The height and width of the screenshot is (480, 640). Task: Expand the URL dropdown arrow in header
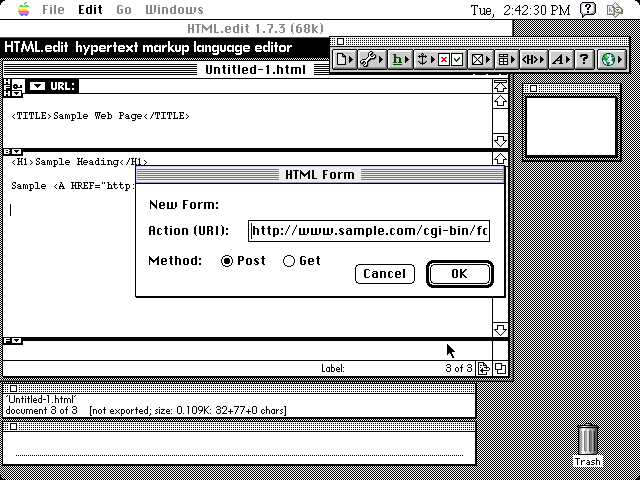pyautogui.click(x=37, y=86)
